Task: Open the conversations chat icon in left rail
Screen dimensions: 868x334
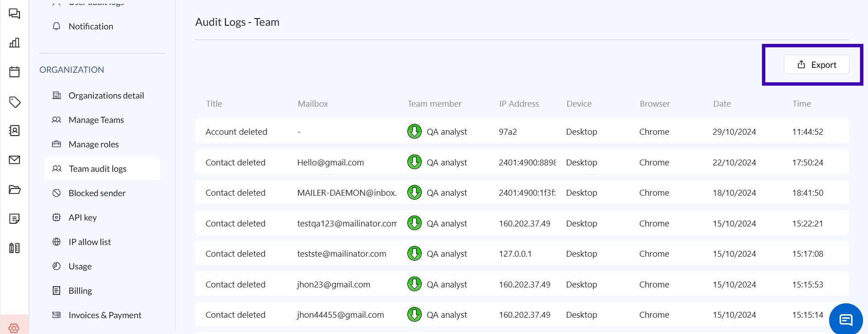Action: pyautogui.click(x=14, y=14)
